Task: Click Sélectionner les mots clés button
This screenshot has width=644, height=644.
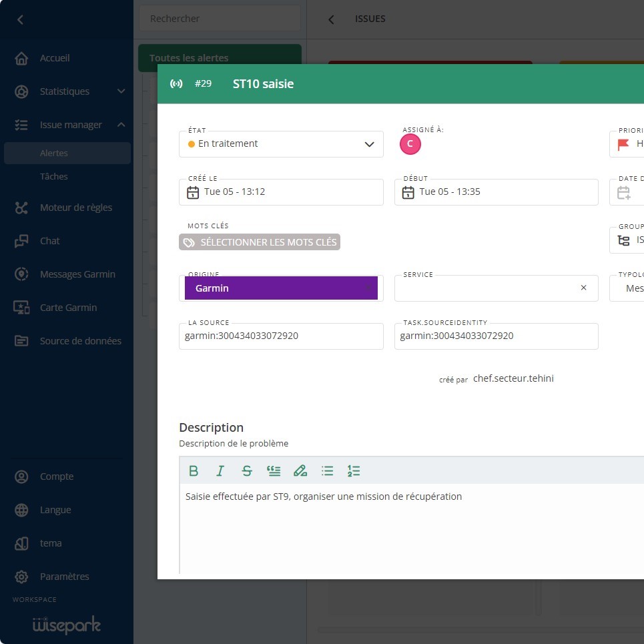Action: pos(260,242)
